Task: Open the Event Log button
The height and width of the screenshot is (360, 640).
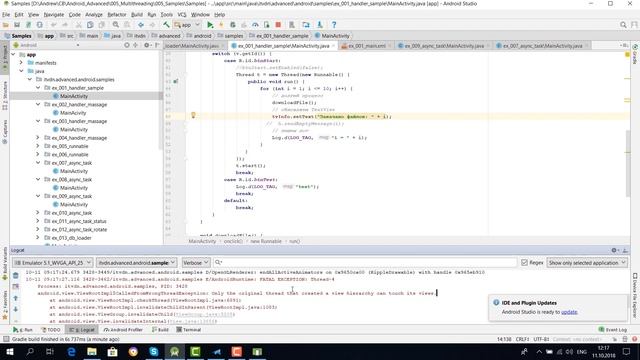Action: click(613, 329)
